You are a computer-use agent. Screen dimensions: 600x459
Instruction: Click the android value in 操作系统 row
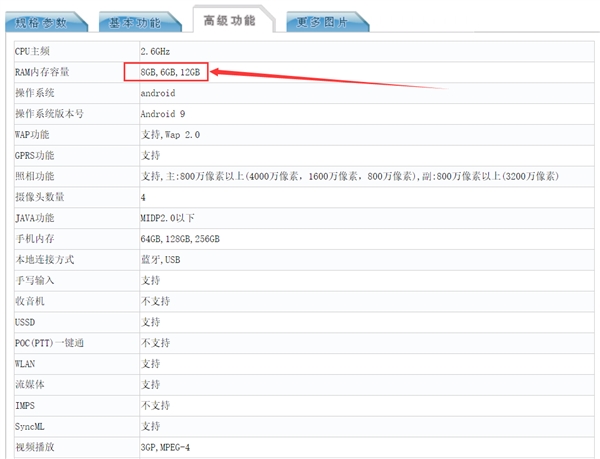coord(158,93)
